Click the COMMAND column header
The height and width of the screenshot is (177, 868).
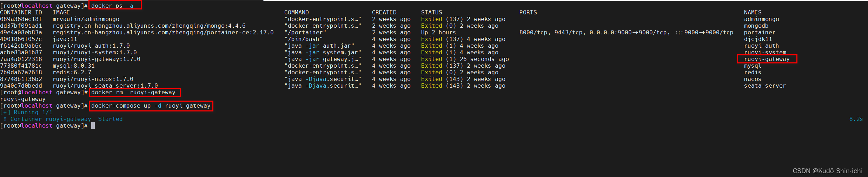[297, 13]
